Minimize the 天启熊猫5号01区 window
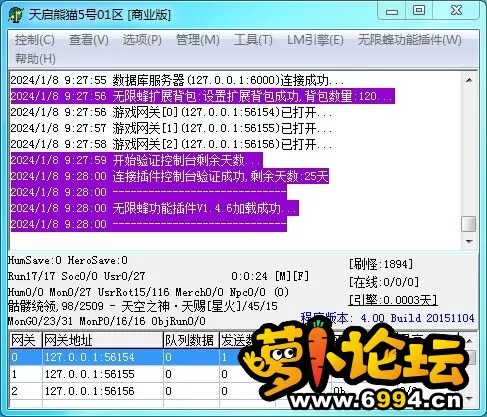487x417 pixels. tap(392, 11)
